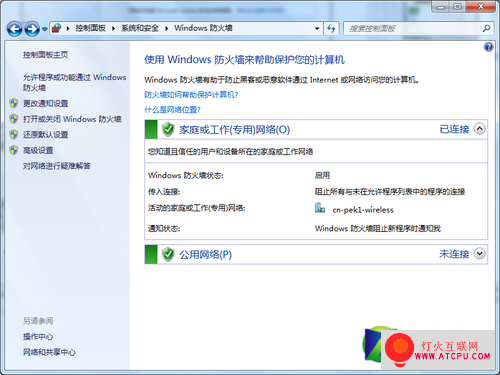The height and width of the screenshot is (375, 500).
Task: Open the blue help question-mark icon
Action: [488, 47]
